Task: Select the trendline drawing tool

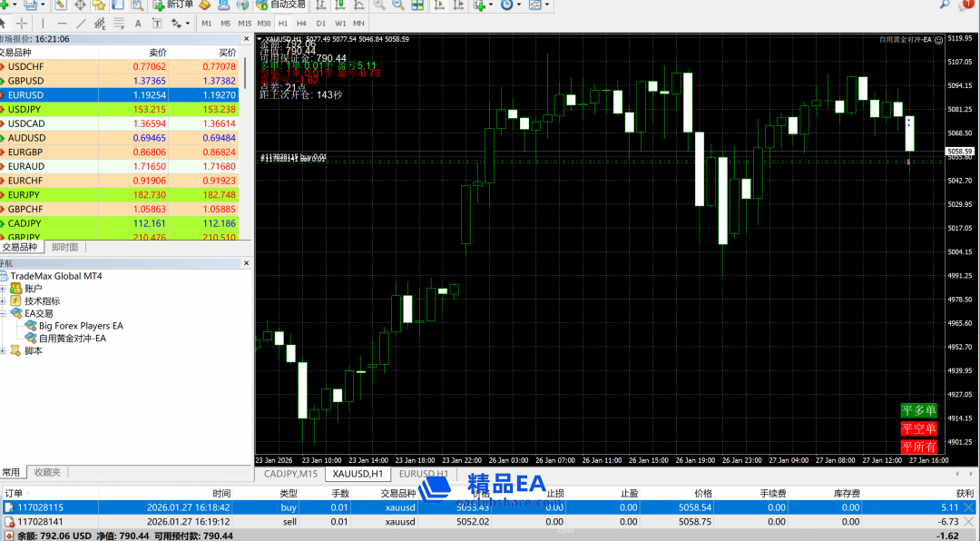Action: coord(82,23)
